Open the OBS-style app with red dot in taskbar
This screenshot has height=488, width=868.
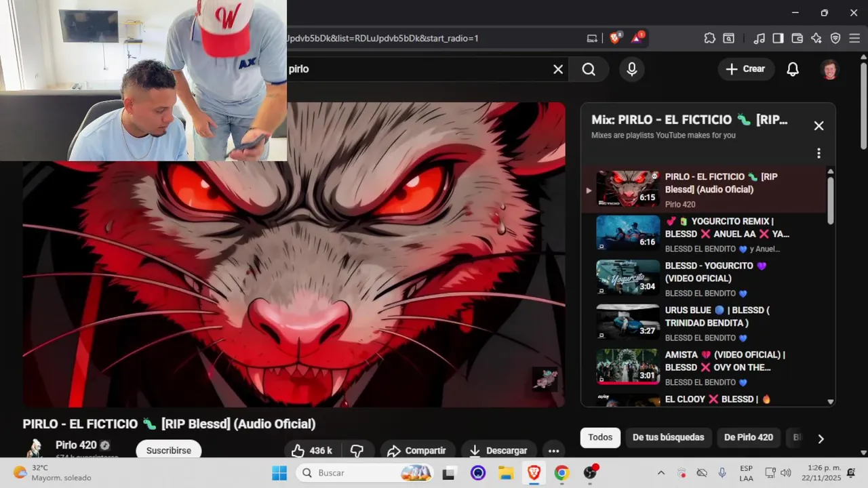click(x=591, y=472)
